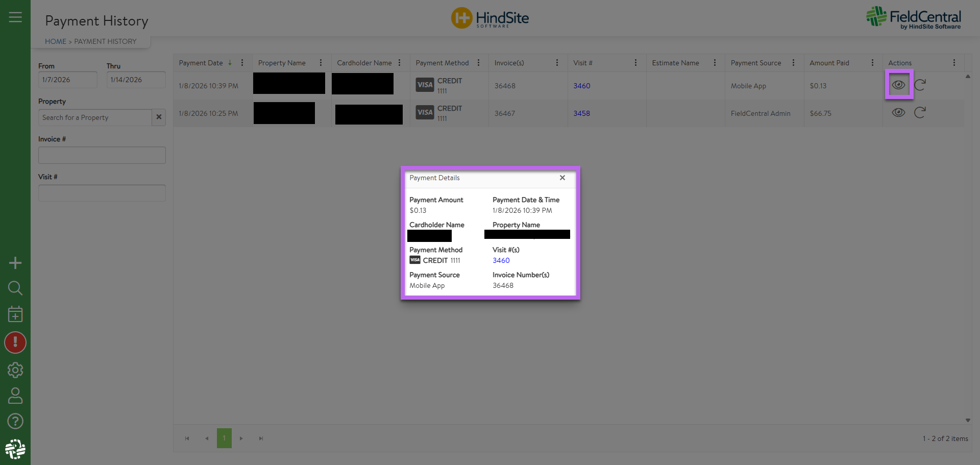Sort by Payment Method column header

tap(442, 63)
